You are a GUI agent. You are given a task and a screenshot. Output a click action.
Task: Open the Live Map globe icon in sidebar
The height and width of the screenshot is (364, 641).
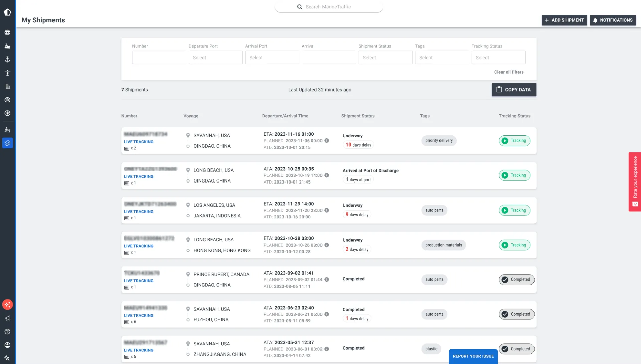click(7, 32)
